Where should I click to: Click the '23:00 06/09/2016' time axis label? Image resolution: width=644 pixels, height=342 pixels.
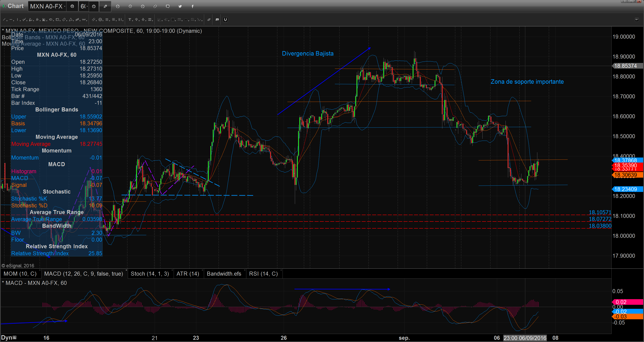[525, 338]
